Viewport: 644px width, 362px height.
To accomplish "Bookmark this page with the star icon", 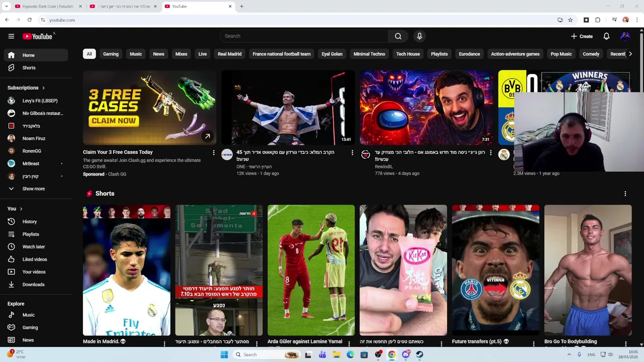I will point(571,20).
